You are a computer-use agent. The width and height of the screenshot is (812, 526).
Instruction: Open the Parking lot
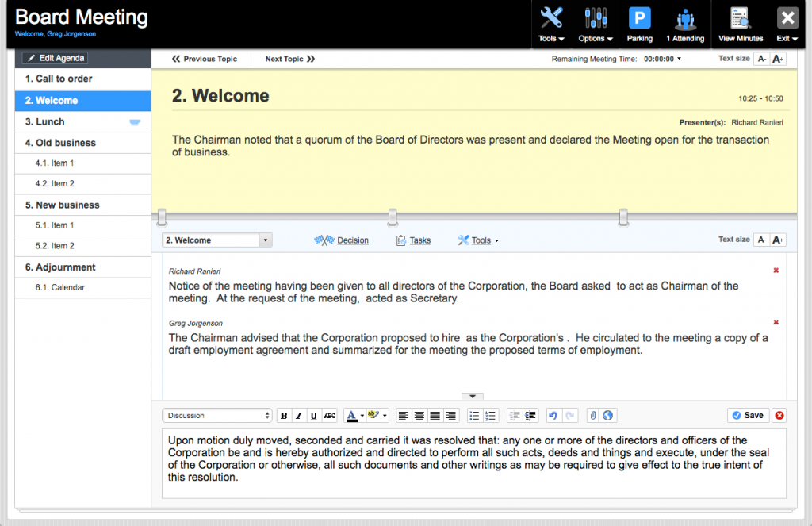tap(640, 25)
